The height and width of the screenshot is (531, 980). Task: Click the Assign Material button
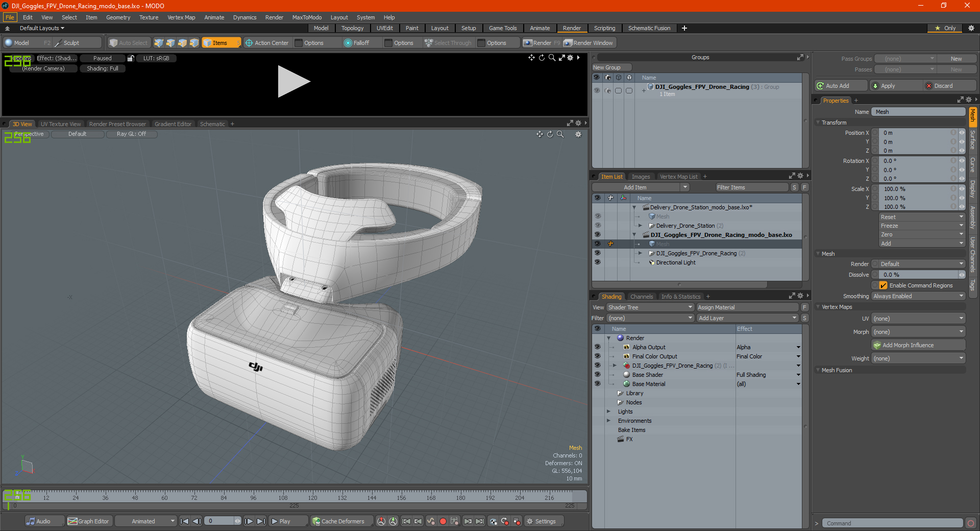747,307
